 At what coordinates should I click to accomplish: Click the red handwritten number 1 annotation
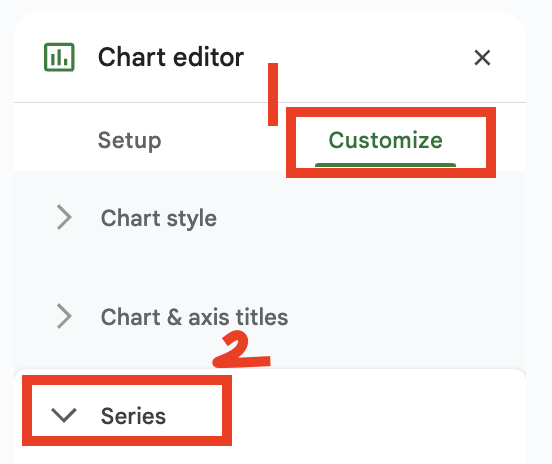point(273,94)
